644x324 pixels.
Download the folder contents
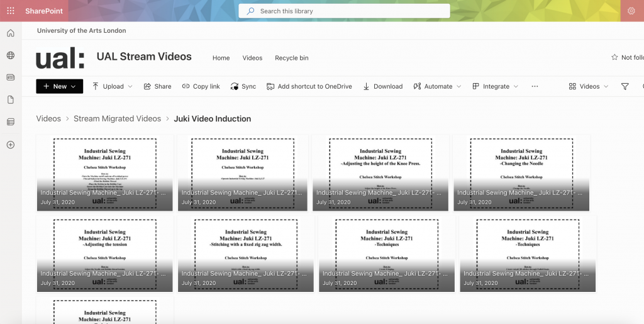pyautogui.click(x=383, y=86)
